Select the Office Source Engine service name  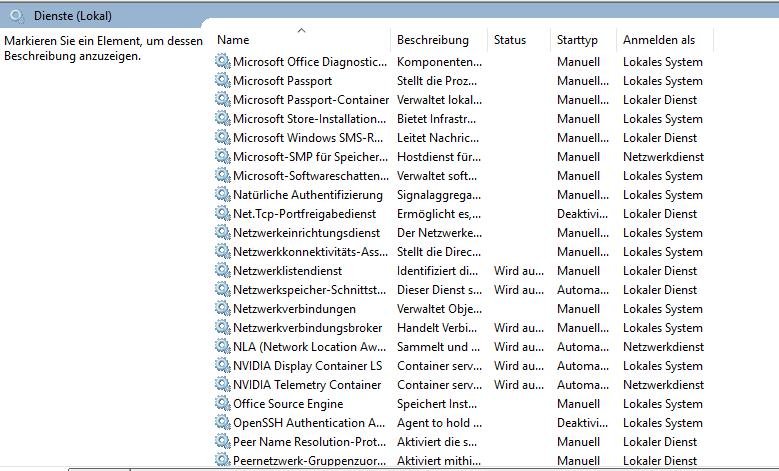(x=288, y=404)
